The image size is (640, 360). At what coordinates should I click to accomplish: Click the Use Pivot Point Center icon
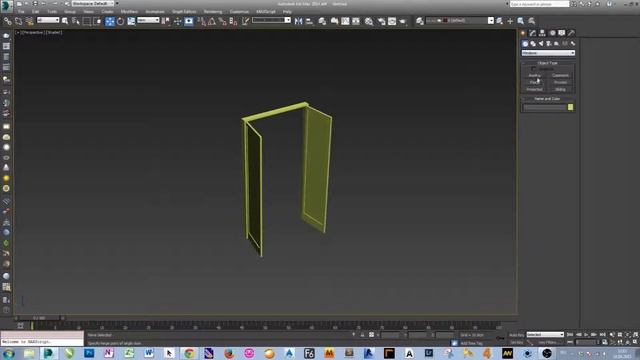[166, 21]
